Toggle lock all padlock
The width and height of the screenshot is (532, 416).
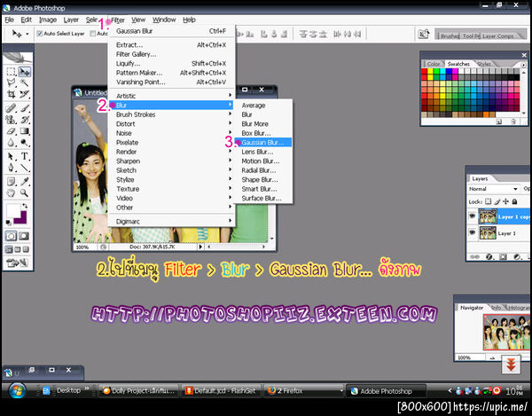point(514,201)
